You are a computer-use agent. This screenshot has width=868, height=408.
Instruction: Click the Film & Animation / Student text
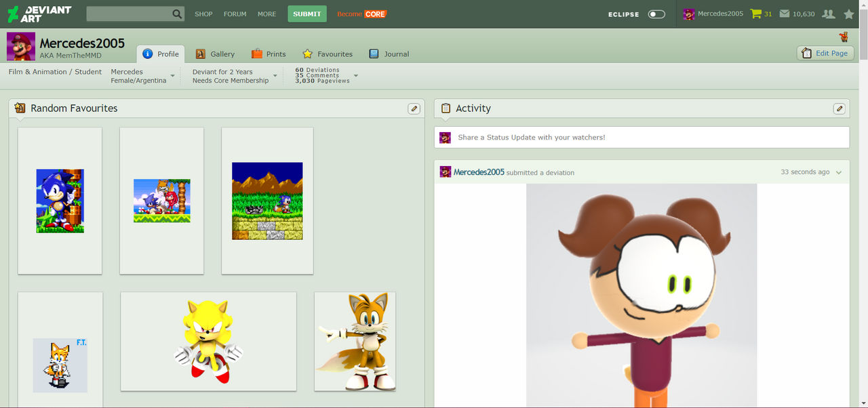click(55, 72)
